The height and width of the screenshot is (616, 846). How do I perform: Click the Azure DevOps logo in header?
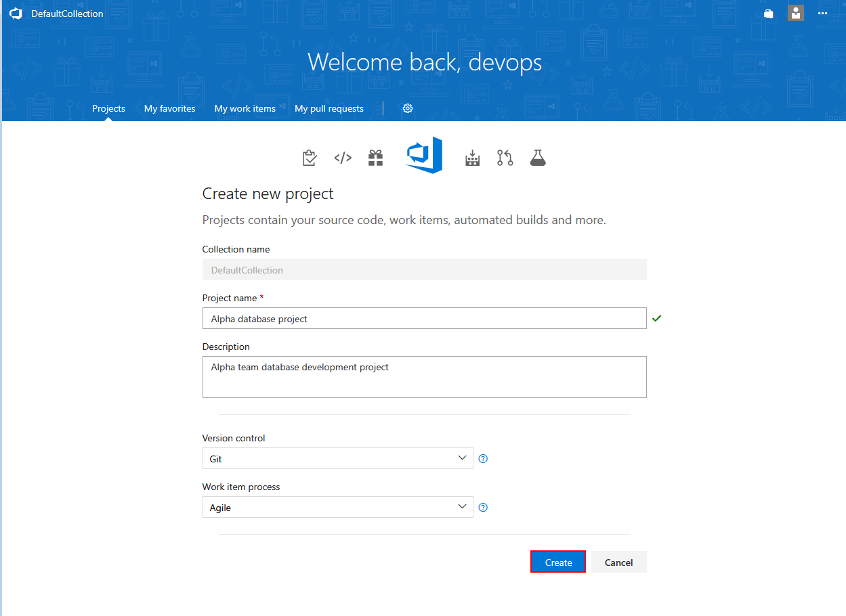coord(16,14)
